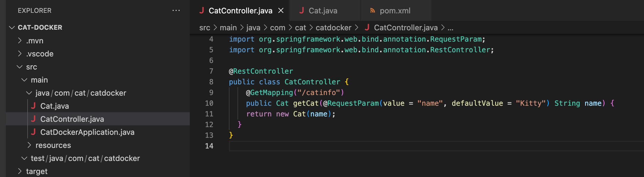Click the "/catinfo" string on line 9
Viewport: 644px width, 177px height.
pyautogui.click(x=319, y=92)
